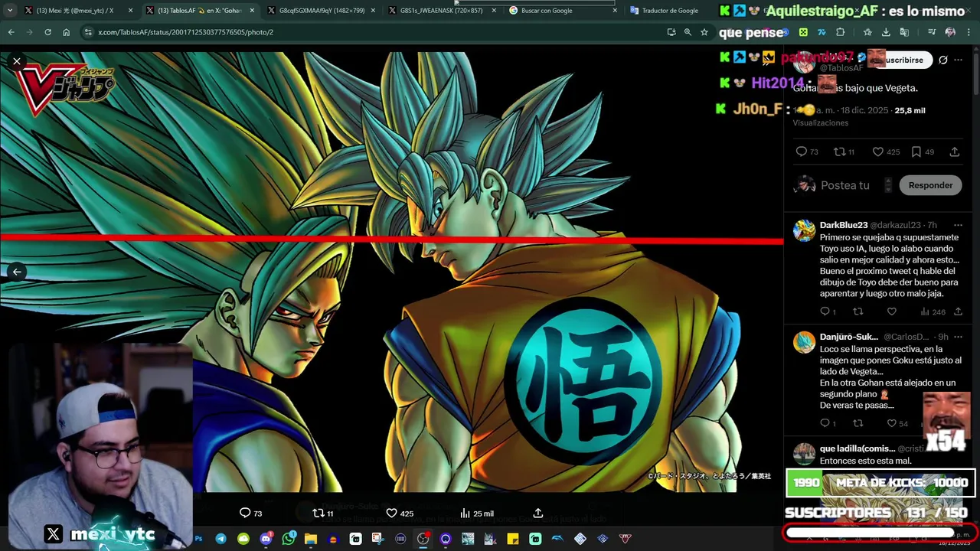This screenshot has height=551, width=980.
Task: Open WhatsApp from the taskbar
Action: (x=288, y=539)
